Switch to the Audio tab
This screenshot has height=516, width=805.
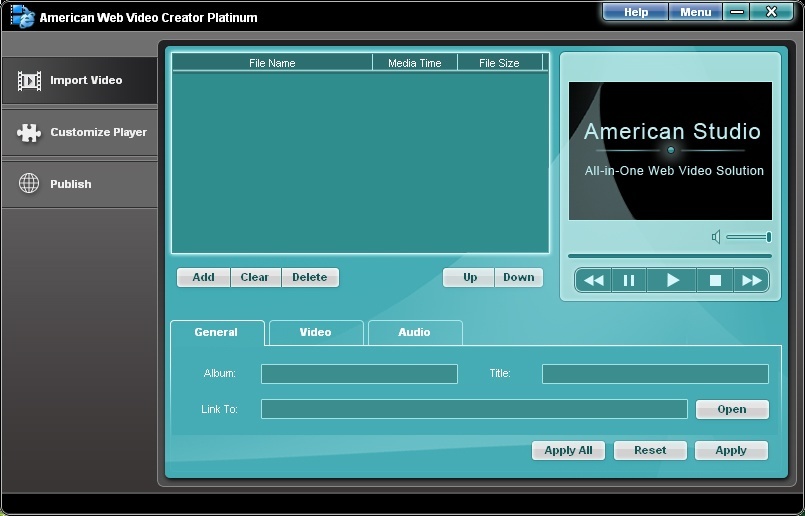coord(415,333)
